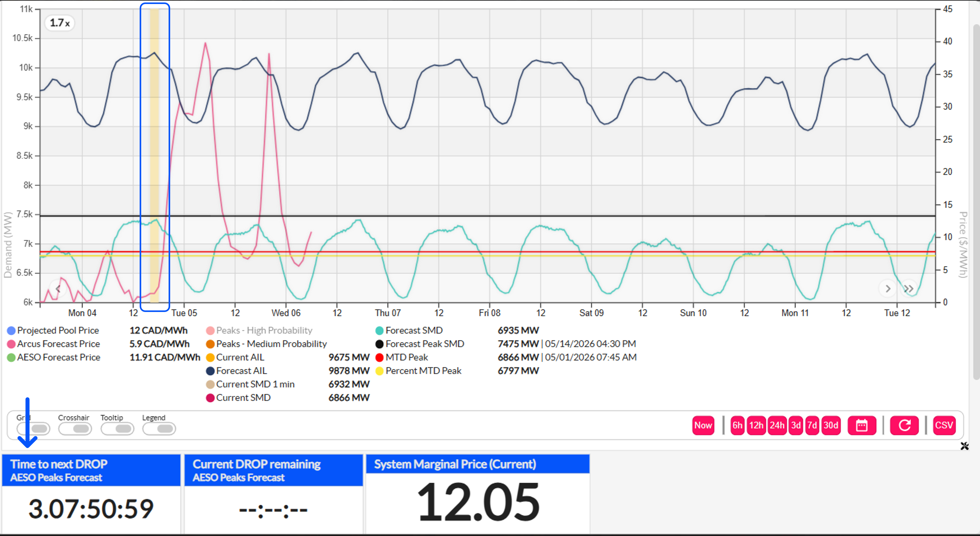
Task: Click the 1.7x zoom badge
Action: [x=60, y=23]
